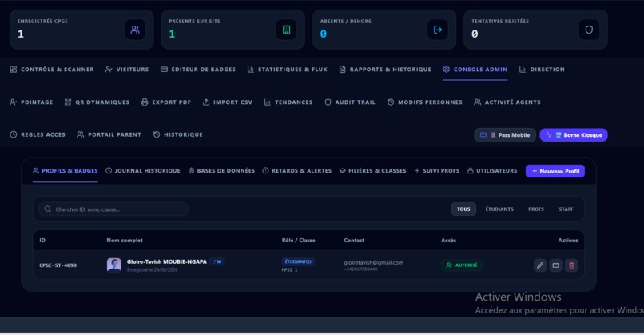
Task: Open the Contrôle & Scanner tab
Action: point(52,70)
